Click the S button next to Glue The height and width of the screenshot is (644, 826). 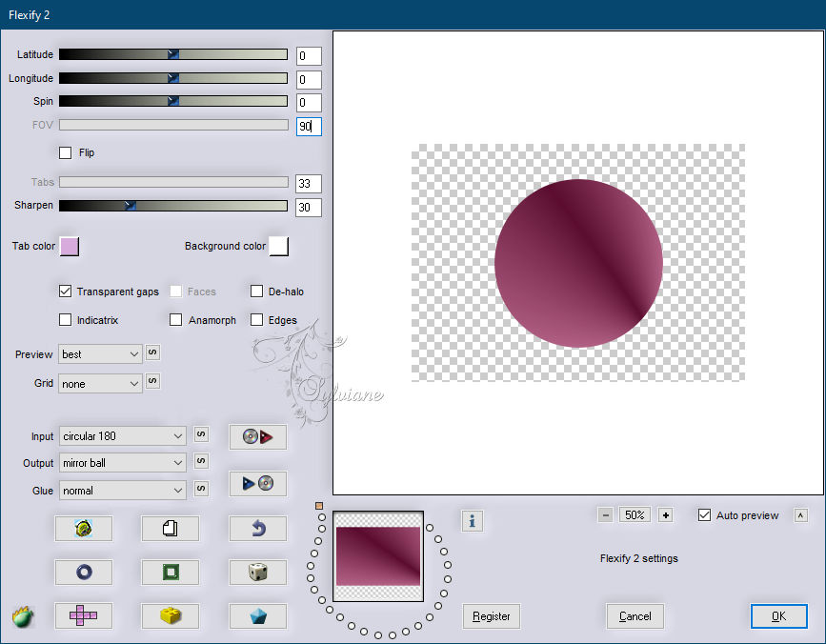[x=201, y=489]
